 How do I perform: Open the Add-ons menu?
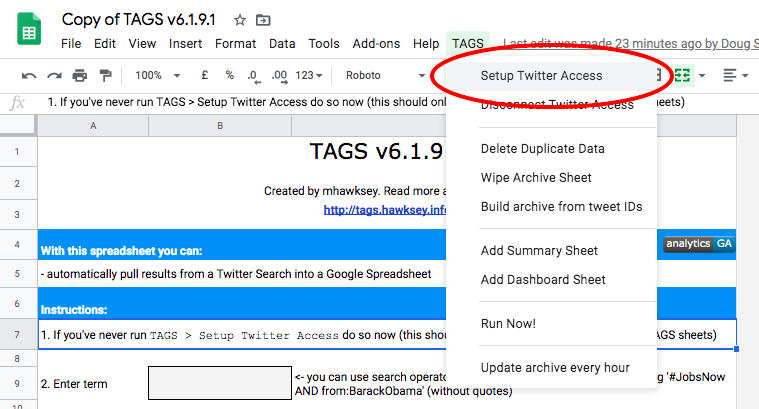point(376,44)
